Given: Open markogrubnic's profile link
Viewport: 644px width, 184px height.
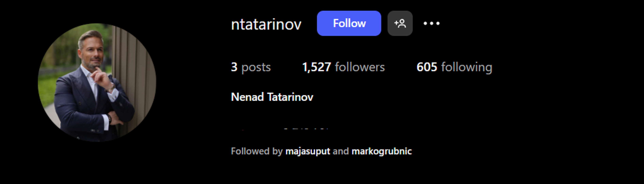Looking at the screenshot, I should (x=382, y=151).
